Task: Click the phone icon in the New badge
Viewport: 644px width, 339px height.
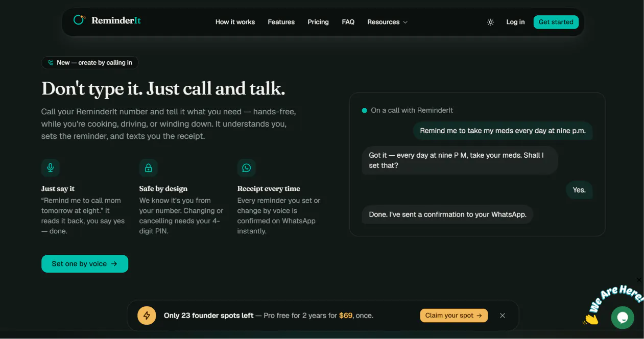Action: click(x=51, y=63)
